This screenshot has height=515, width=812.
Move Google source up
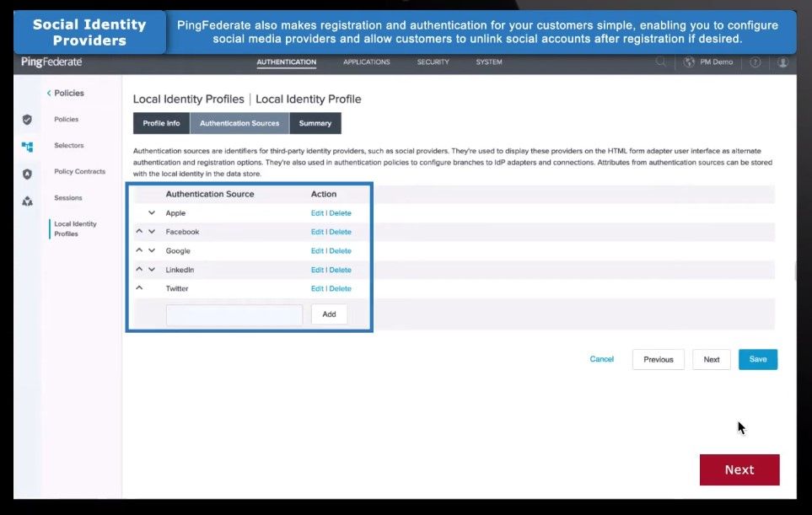[139, 250]
